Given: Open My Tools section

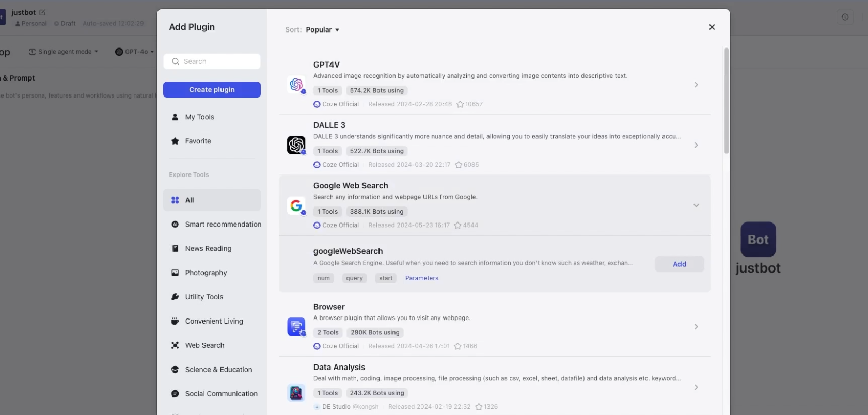Looking at the screenshot, I should (x=199, y=117).
